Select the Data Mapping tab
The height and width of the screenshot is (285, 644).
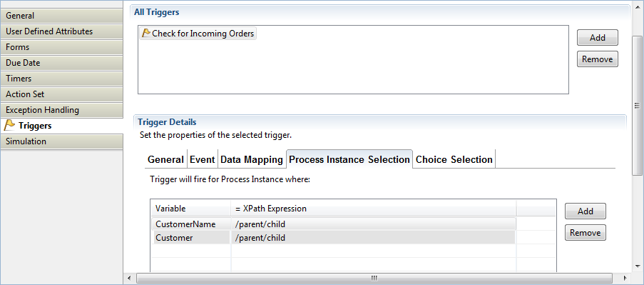252,159
